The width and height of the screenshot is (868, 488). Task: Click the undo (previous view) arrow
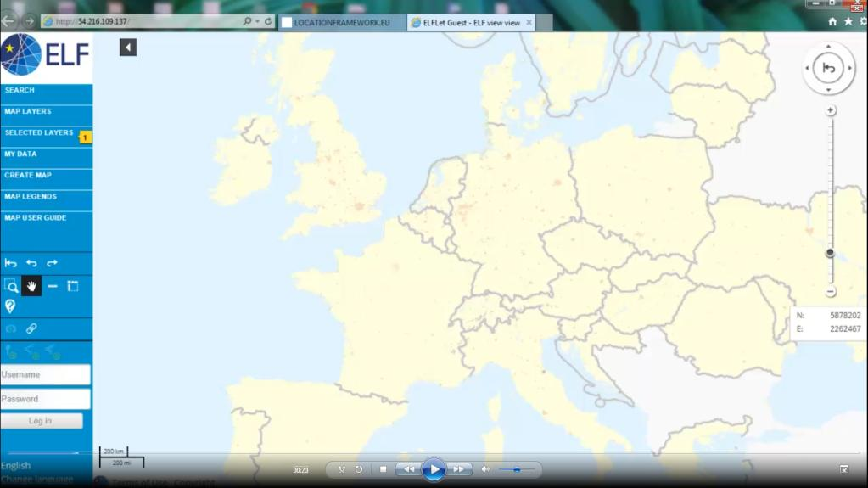31,263
